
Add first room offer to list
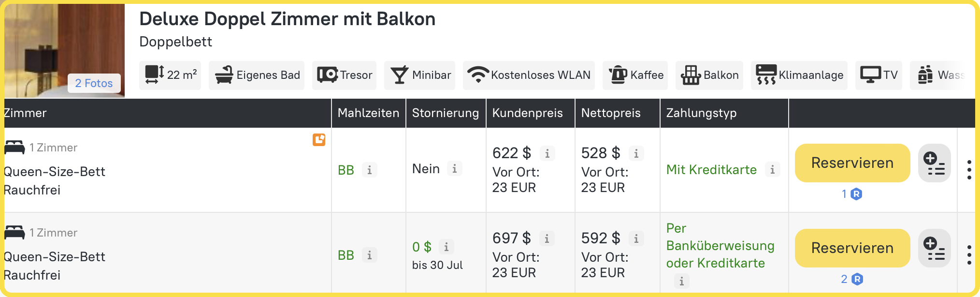coord(934,163)
